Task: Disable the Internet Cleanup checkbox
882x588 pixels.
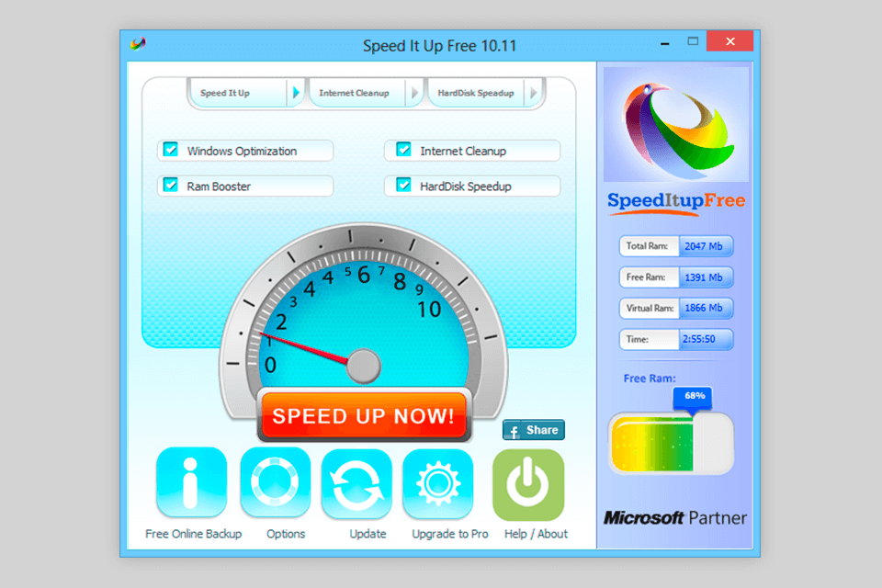Action: [x=403, y=150]
